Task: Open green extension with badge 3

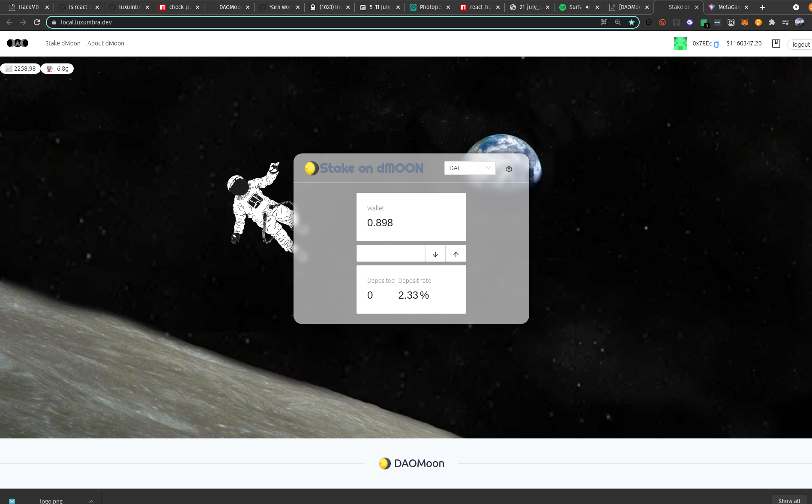Action: (x=704, y=23)
